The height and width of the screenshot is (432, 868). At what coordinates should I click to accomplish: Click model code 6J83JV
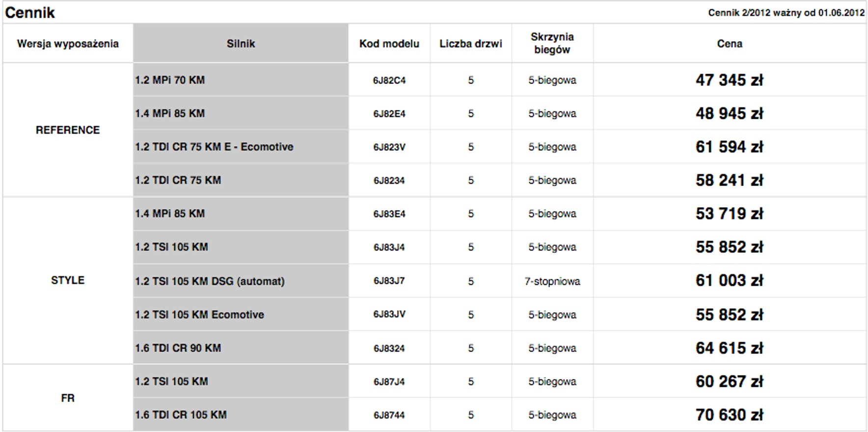[389, 314]
